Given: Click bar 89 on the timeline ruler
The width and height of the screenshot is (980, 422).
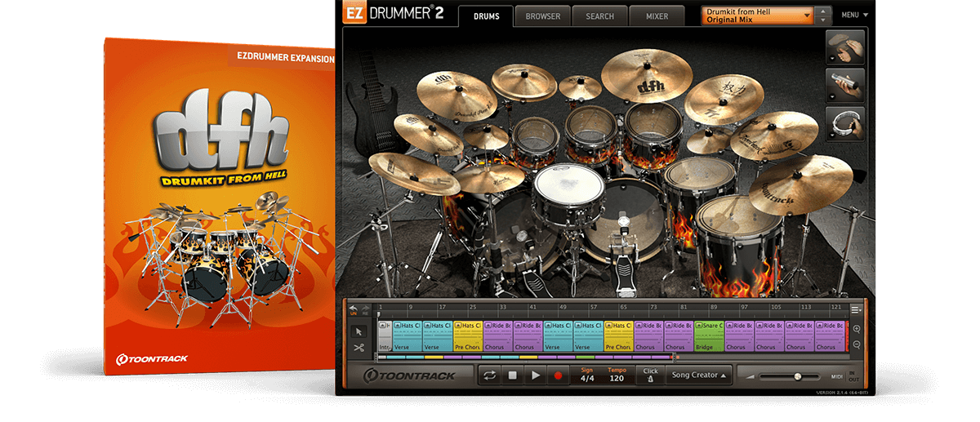Looking at the screenshot, I should [x=713, y=308].
